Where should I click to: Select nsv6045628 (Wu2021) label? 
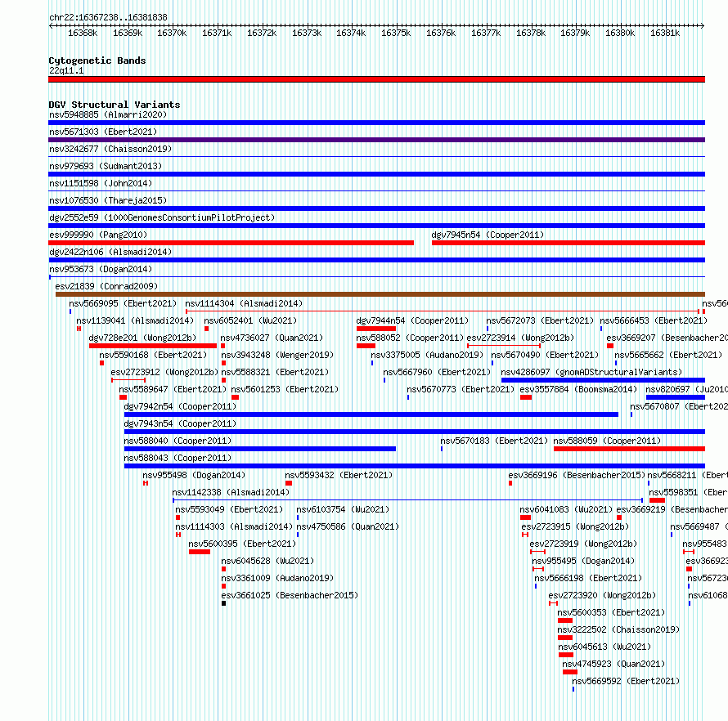tap(267, 561)
